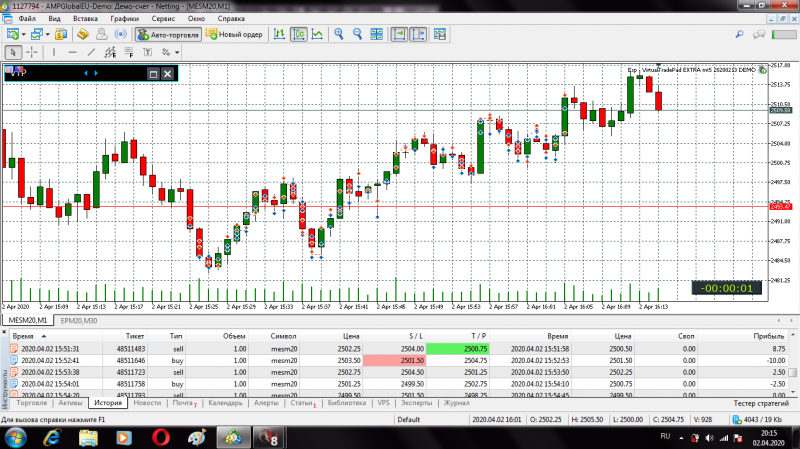Expand the Profiles dropdown arrow

[x=47, y=35]
